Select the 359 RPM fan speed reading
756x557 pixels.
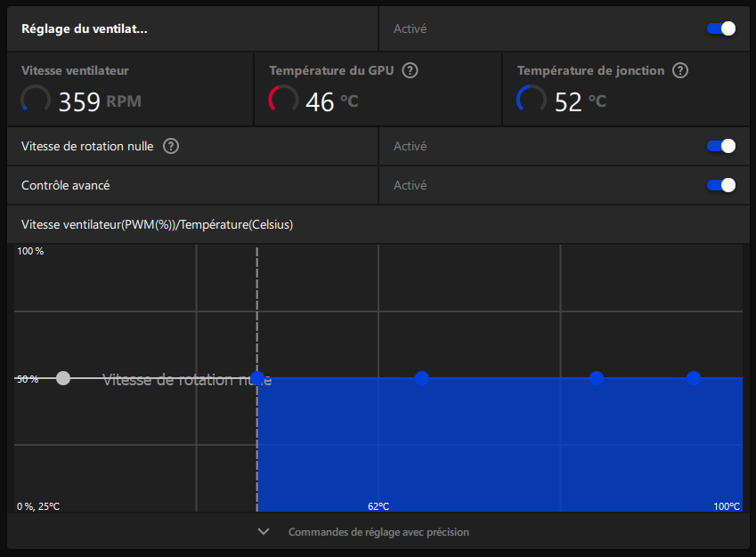tap(80, 101)
